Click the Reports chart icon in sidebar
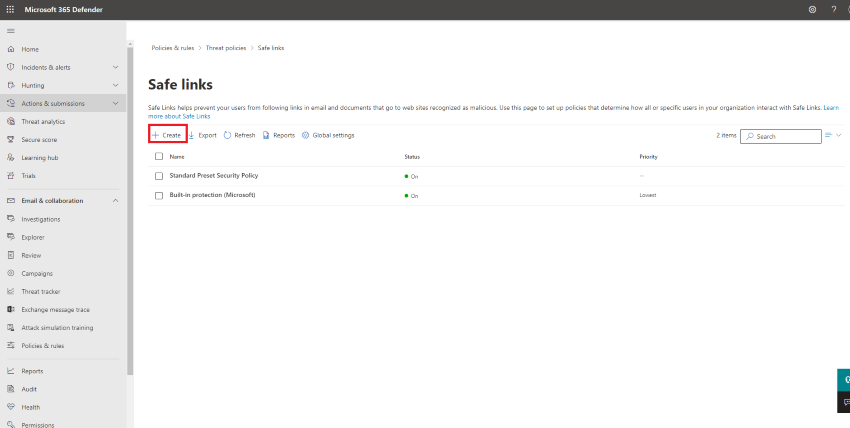This screenshot has width=850, height=428. [10, 371]
